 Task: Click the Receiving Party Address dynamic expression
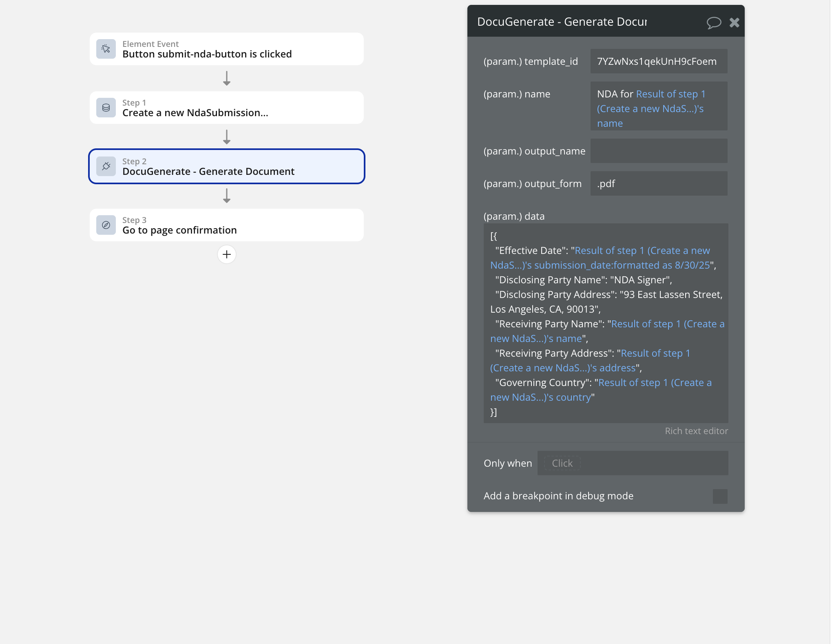coord(590,361)
